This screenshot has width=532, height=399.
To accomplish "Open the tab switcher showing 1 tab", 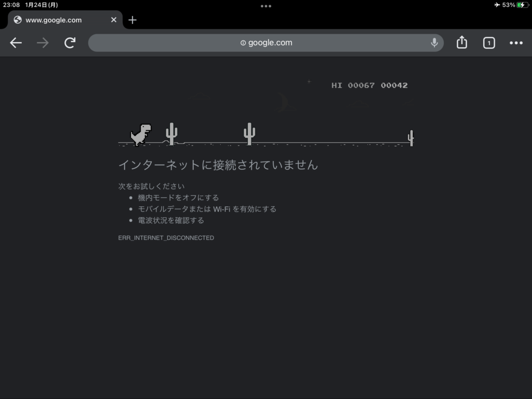I will coord(489,43).
